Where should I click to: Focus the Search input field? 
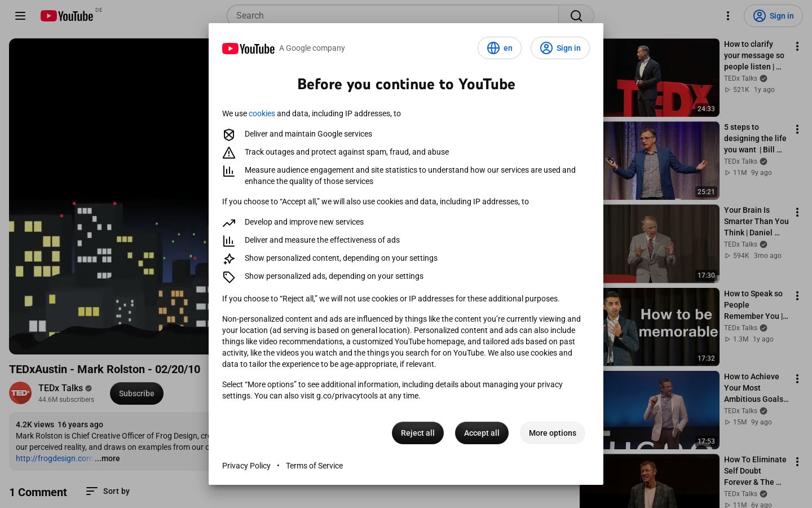[x=392, y=16]
